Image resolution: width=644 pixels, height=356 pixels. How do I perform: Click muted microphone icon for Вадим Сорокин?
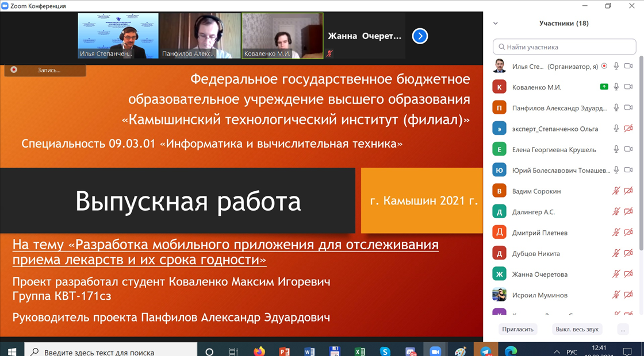point(616,191)
